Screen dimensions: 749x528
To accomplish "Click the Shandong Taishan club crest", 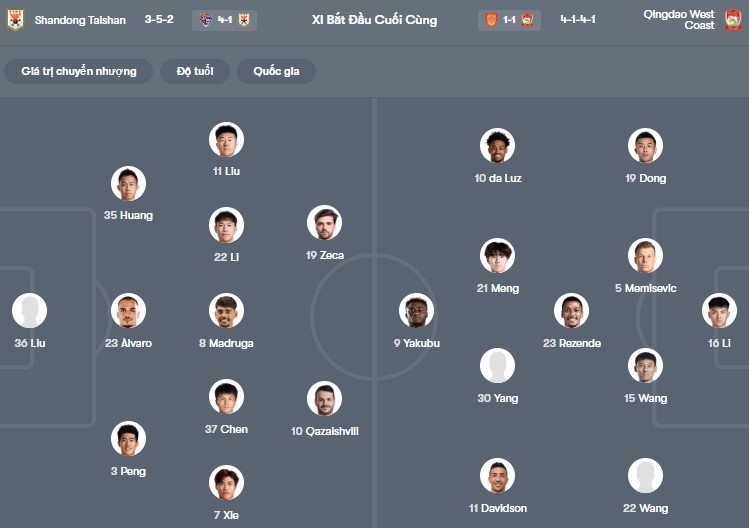I will pyautogui.click(x=15, y=20).
